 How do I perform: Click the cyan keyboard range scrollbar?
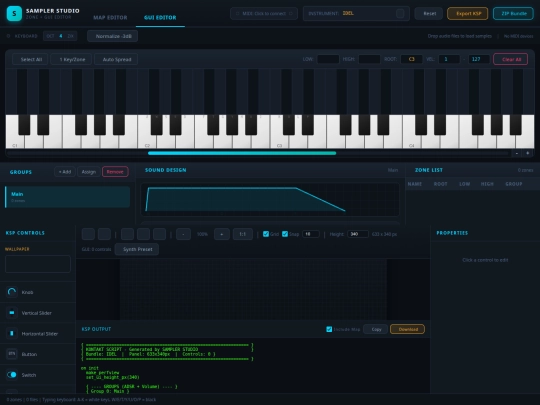click(x=242, y=153)
